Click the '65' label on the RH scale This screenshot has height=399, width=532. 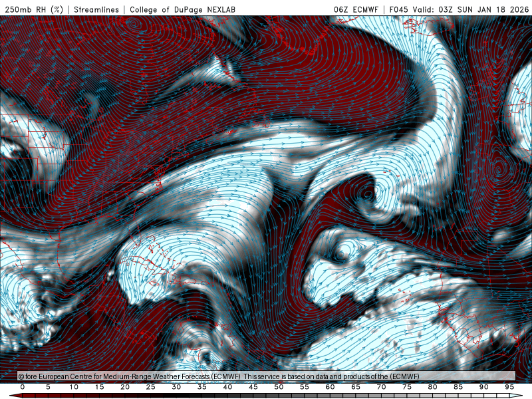[356, 387]
